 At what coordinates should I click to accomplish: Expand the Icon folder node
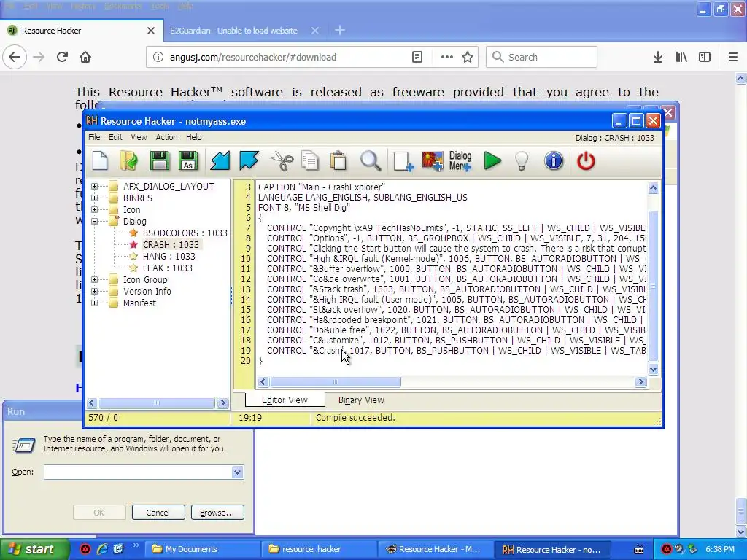94,209
